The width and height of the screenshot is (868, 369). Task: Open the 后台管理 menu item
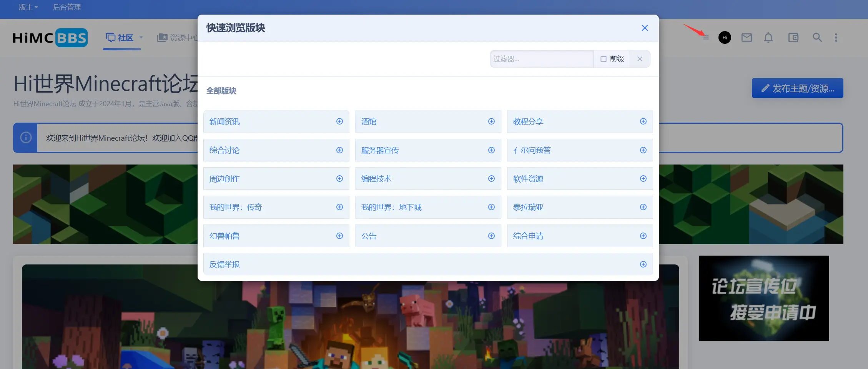67,7
